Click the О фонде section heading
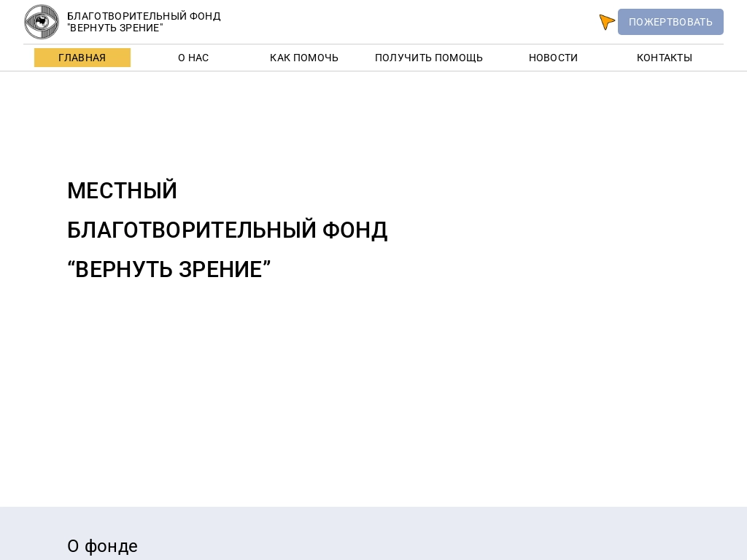 [102, 545]
